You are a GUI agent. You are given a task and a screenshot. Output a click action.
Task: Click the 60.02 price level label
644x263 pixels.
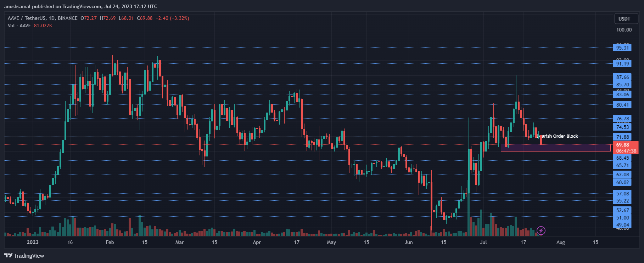pyautogui.click(x=622, y=182)
